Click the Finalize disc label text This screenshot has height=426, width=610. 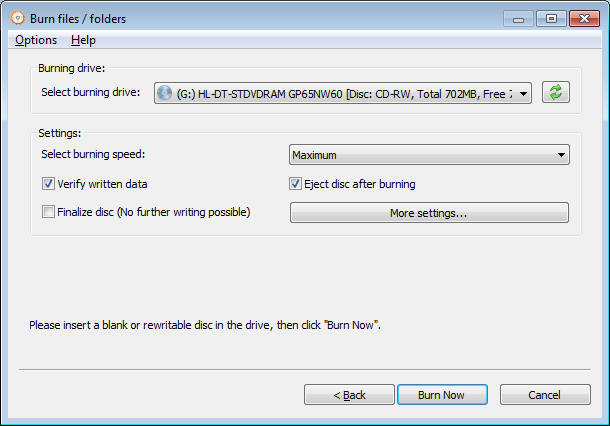point(154,212)
